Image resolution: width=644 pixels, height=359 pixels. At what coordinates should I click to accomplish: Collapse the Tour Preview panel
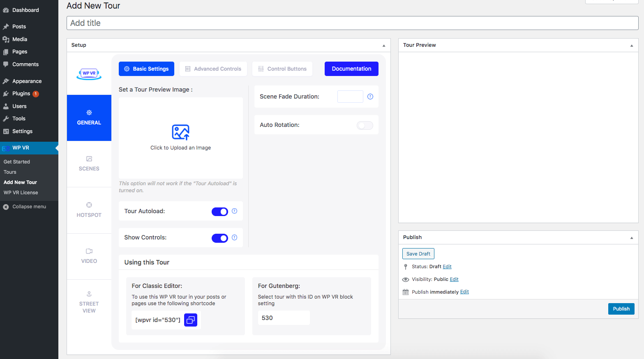tap(632, 46)
